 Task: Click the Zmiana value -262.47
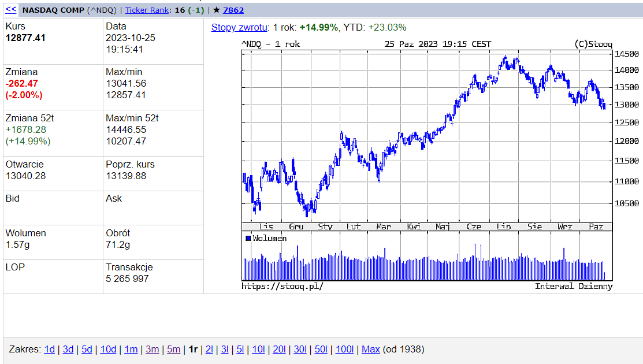tap(22, 84)
